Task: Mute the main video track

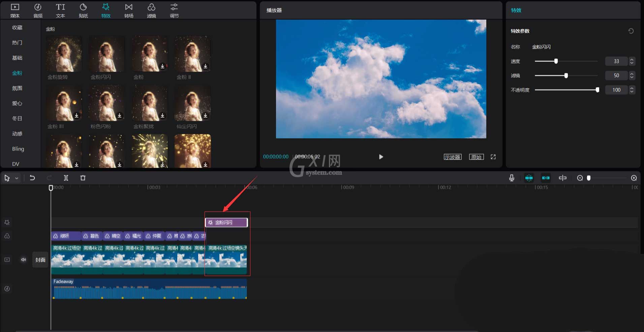Action: [24, 259]
